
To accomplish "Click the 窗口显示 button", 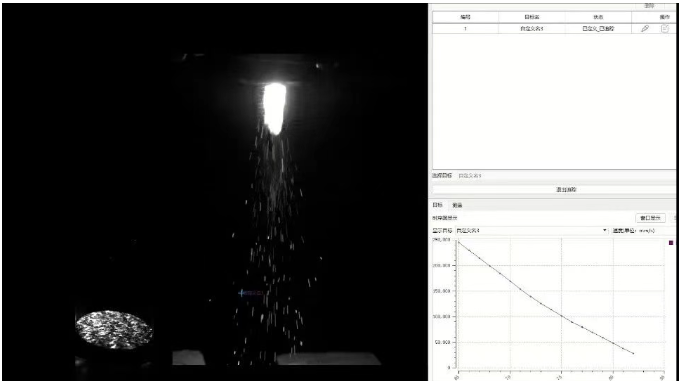I will [650, 218].
